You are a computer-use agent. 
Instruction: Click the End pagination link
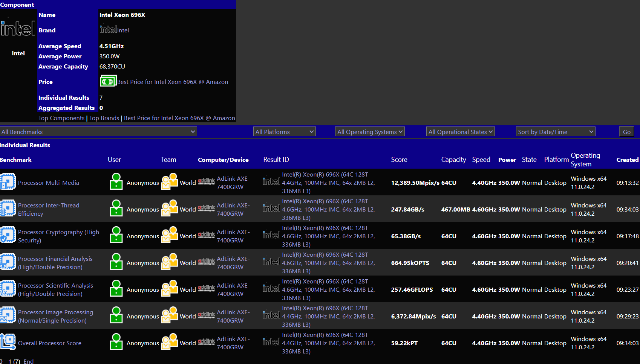click(x=28, y=361)
